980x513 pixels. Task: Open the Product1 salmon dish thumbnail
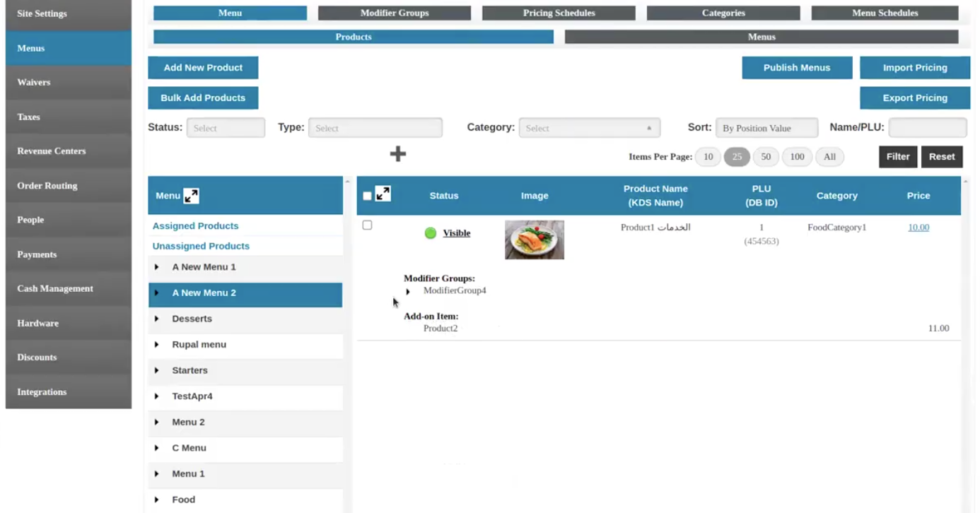(535, 240)
